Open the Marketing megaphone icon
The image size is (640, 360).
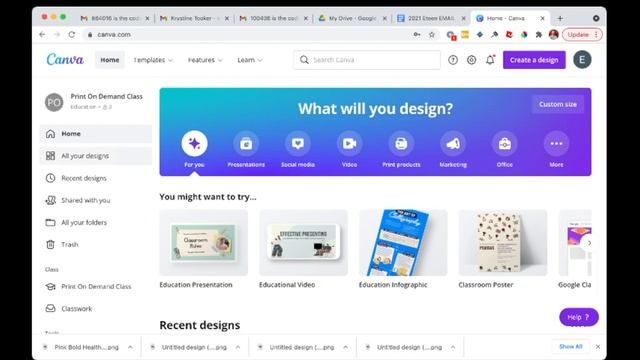coord(453,144)
